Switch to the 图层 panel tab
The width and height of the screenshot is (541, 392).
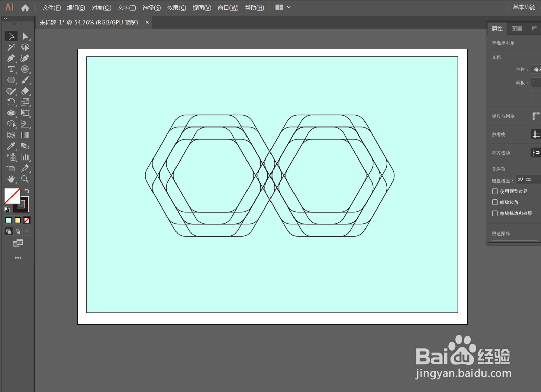tap(517, 29)
